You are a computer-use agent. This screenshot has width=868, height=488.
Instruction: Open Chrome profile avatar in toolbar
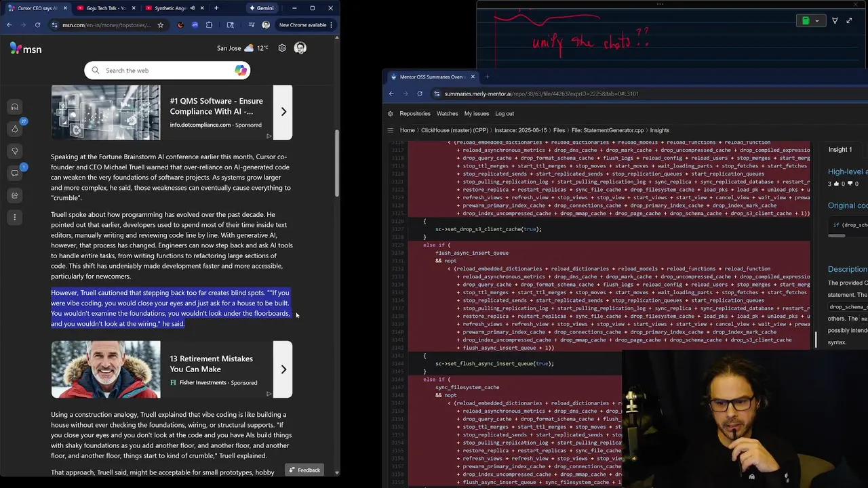pyautogui.click(x=266, y=25)
